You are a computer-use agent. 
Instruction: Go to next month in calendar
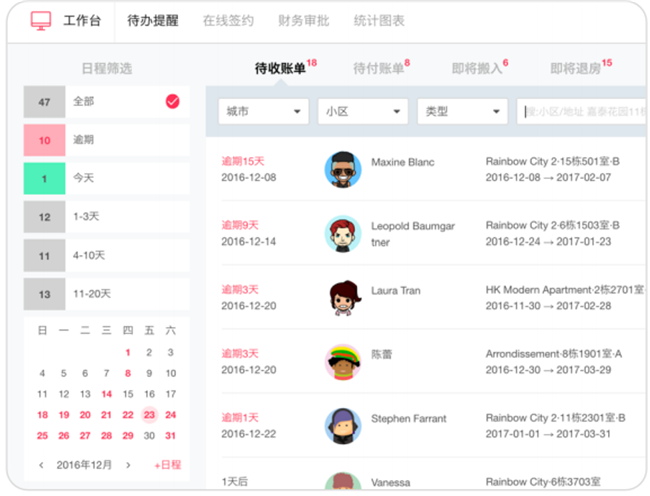pyautogui.click(x=128, y=465)
